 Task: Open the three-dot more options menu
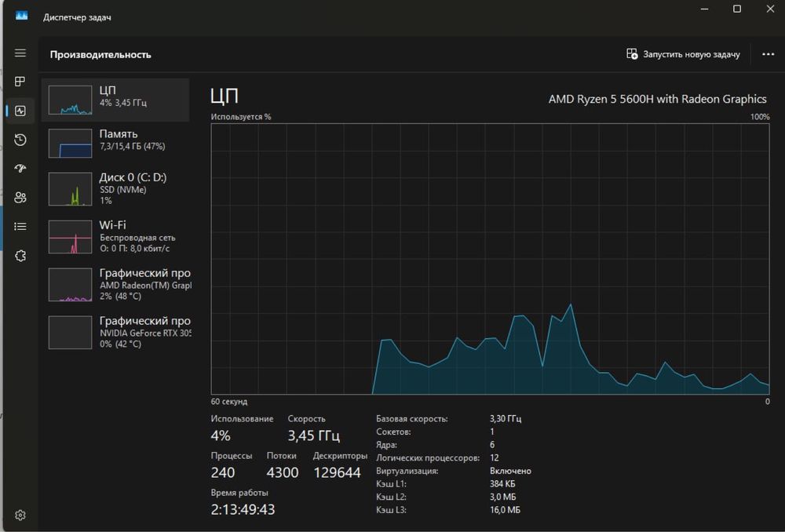coord(768,54)
